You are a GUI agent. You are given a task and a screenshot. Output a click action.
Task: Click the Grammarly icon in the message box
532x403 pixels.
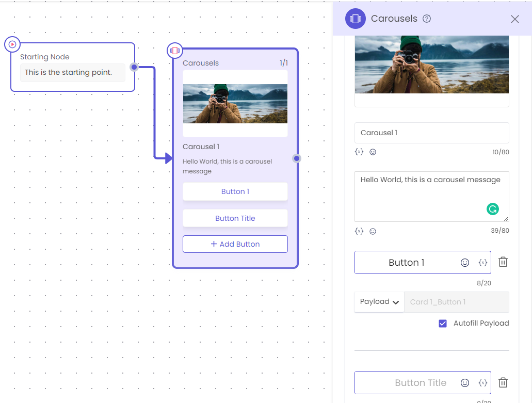pyautogui.click(x=492, y=209)
